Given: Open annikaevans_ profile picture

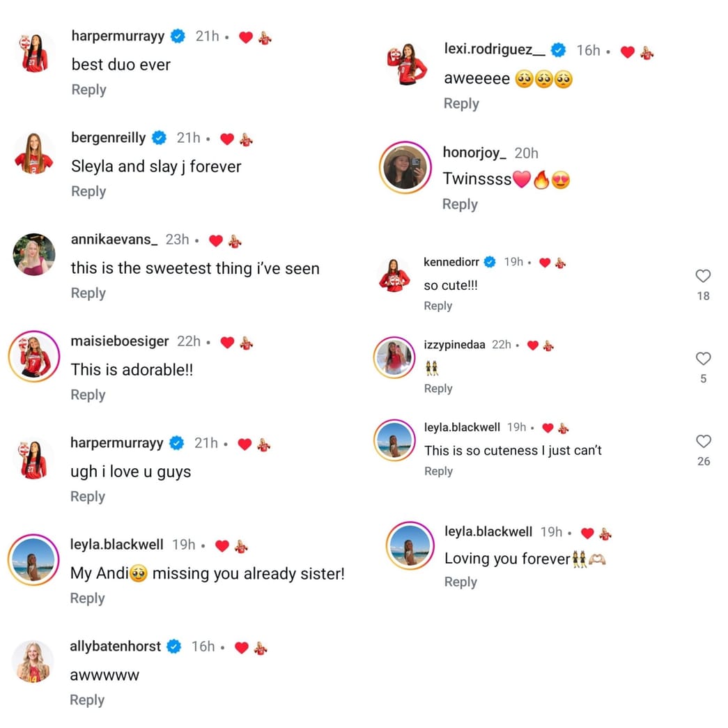Looking at the screenshot, I should click(x=34, y=254).
